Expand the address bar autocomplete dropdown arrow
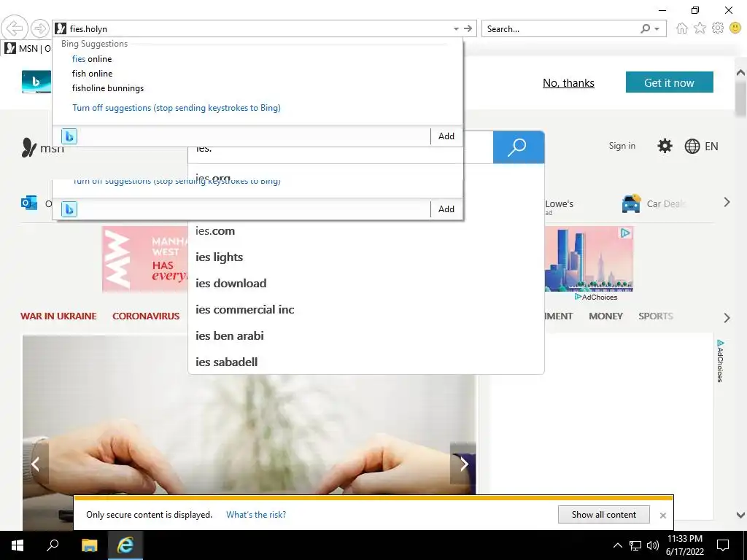This screenshot has width=747, height=560. tap(456, 28)
